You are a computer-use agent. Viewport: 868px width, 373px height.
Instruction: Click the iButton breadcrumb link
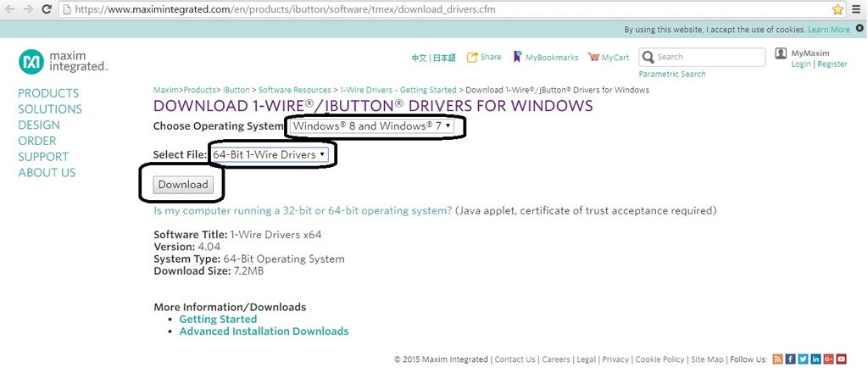click(236, 90)
